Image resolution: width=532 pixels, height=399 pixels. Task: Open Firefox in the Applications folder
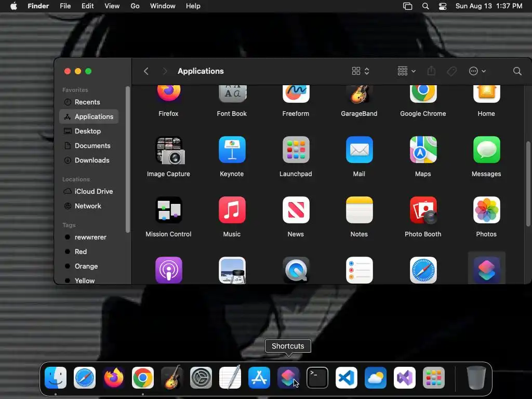[x=169, y=94]
